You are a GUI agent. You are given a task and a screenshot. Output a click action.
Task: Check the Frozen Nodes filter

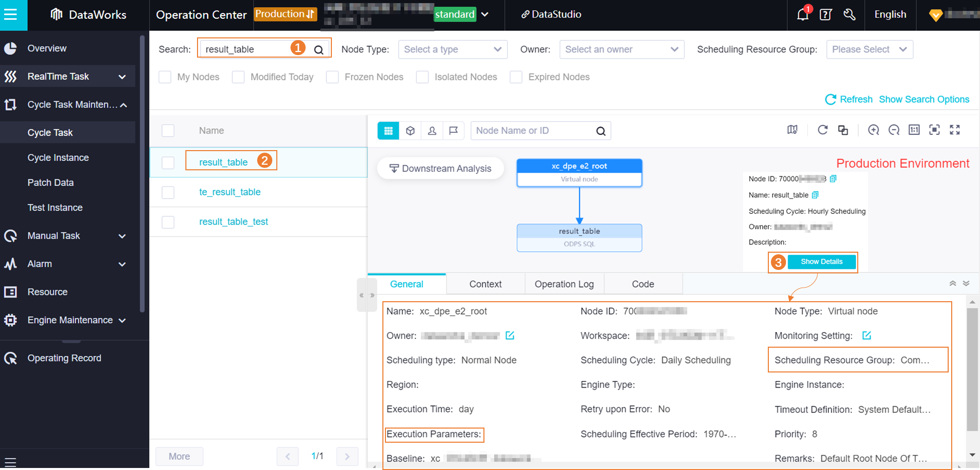tap(332, 77)
